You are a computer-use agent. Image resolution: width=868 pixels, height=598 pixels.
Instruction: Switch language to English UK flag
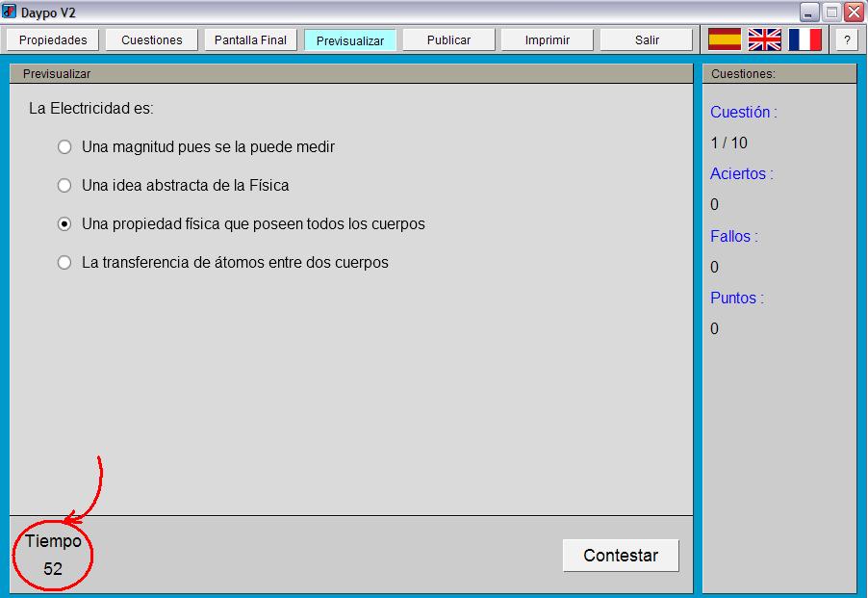[x=765, y=39]
